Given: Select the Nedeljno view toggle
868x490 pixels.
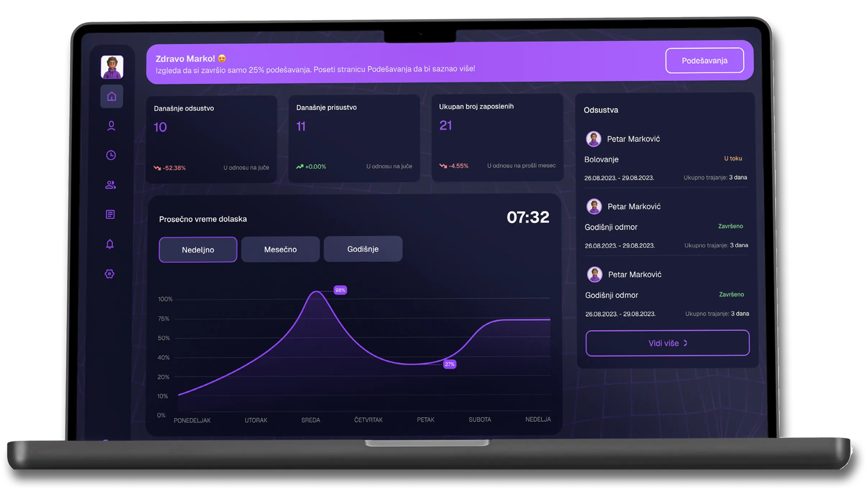Looking at the screenshot, I should click(198, 249).
